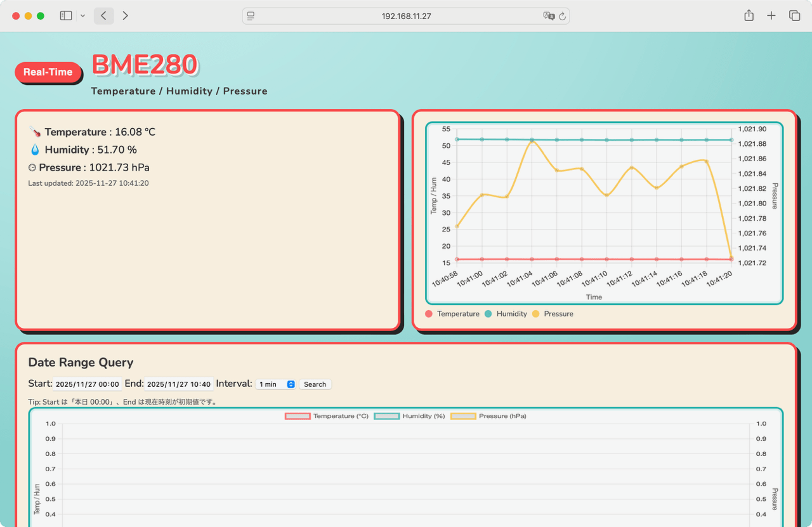Click the Start date-time field
Screen dimensions: 812x527
[x=87, y=384]
